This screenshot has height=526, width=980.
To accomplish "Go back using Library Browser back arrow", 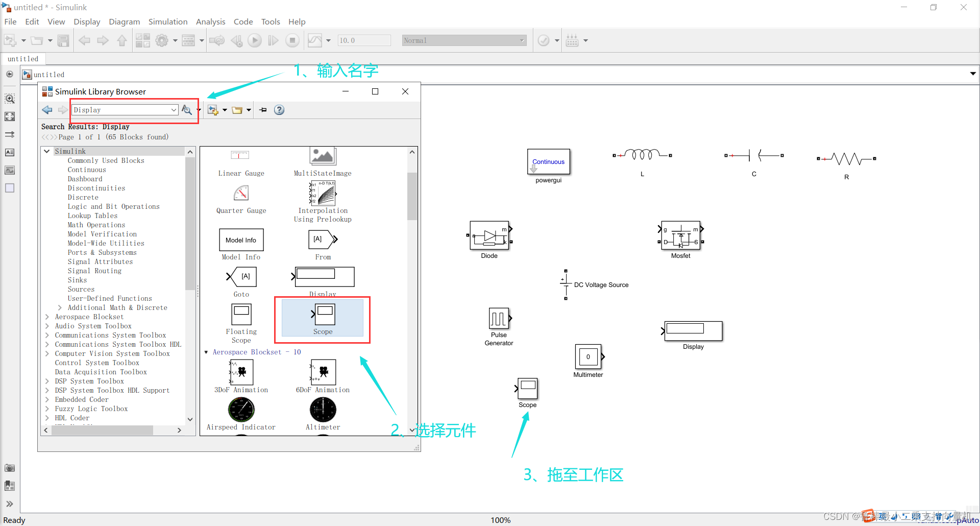I will point(47,110).
